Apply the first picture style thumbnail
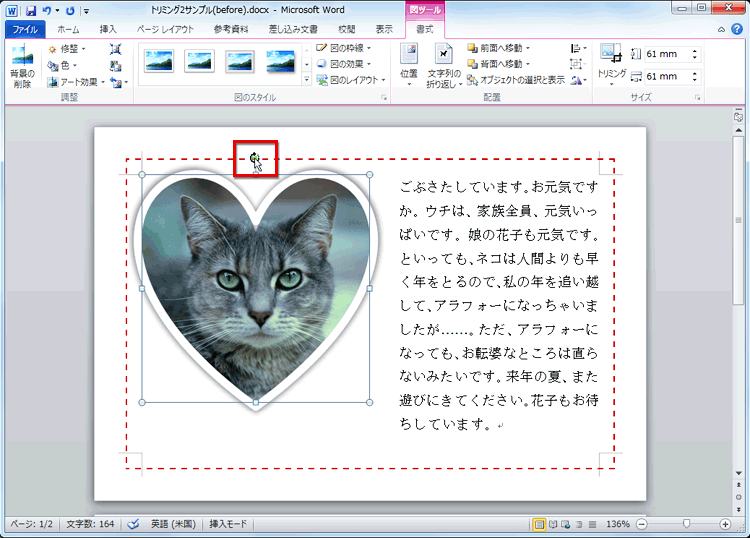The width and height of the screenshot is (750, 538). pos(158,61)
